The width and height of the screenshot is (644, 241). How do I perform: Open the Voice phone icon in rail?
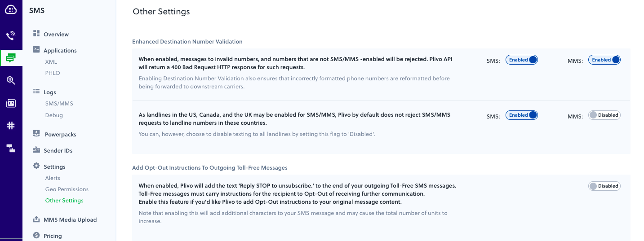(11, 36)
